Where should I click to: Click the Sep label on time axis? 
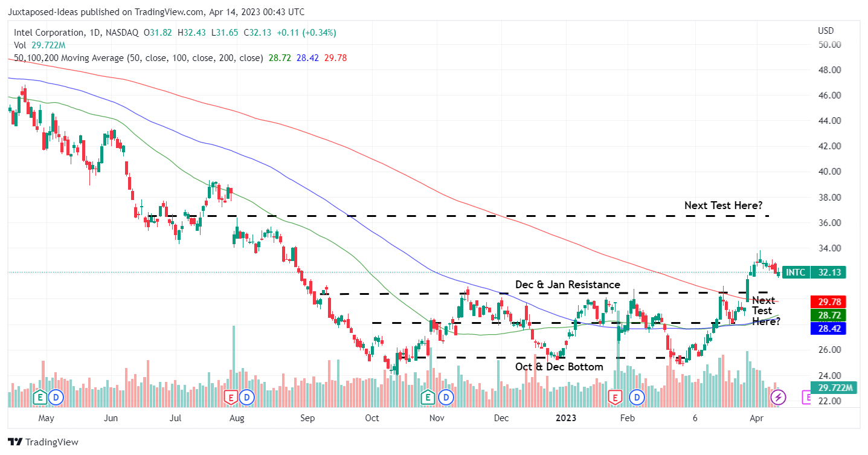[307, 418]
